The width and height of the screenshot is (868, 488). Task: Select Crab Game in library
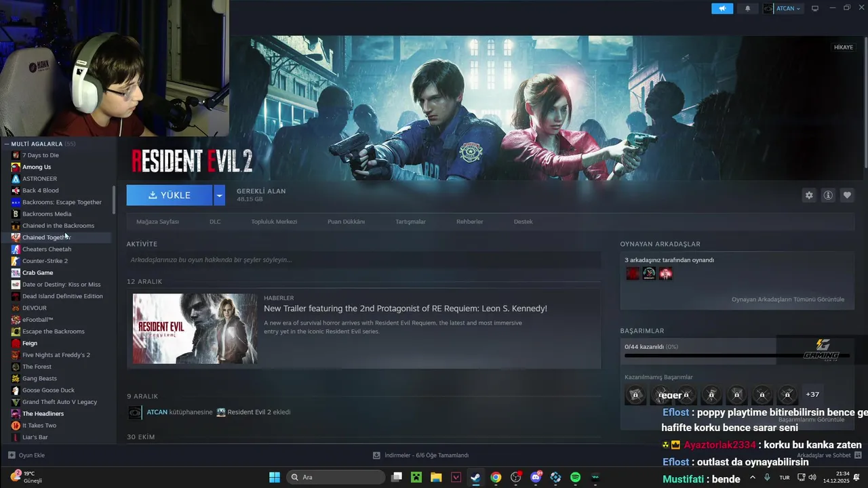click(37, 272)
